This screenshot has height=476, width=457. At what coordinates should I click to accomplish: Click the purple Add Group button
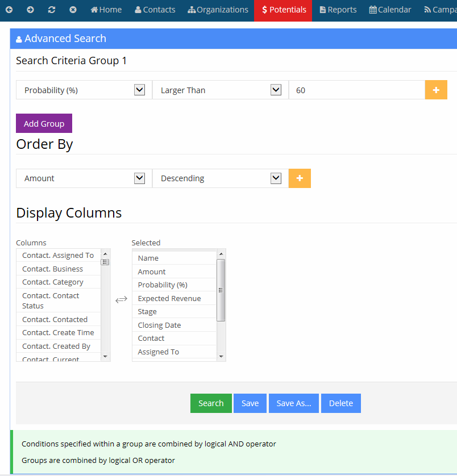[x=44, y=123]
